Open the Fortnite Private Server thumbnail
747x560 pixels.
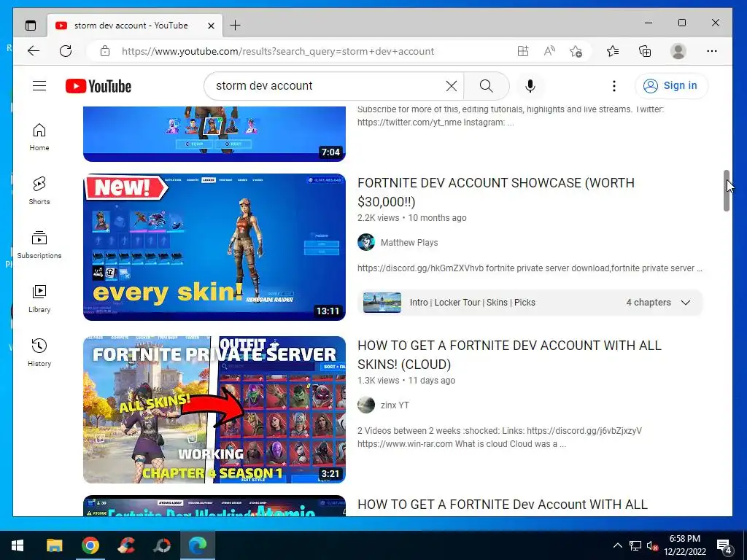pos(214,410)
